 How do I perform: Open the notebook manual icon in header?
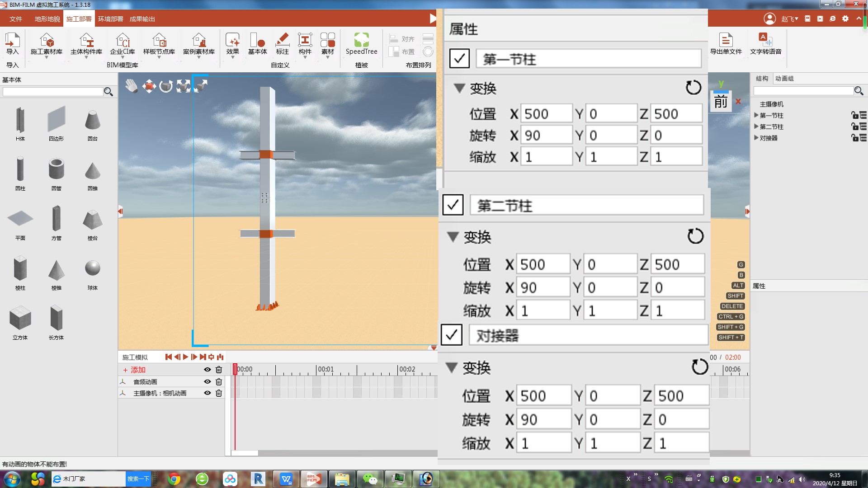coord(807,19)
